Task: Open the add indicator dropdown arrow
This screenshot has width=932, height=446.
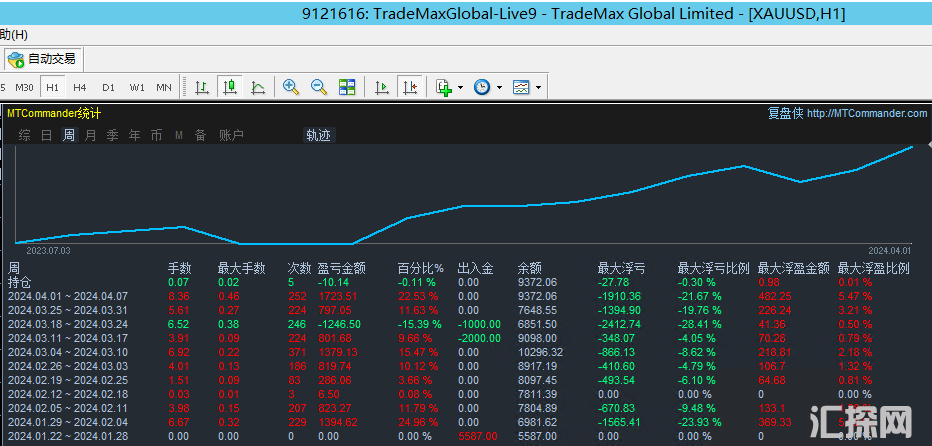Action: 461,88
